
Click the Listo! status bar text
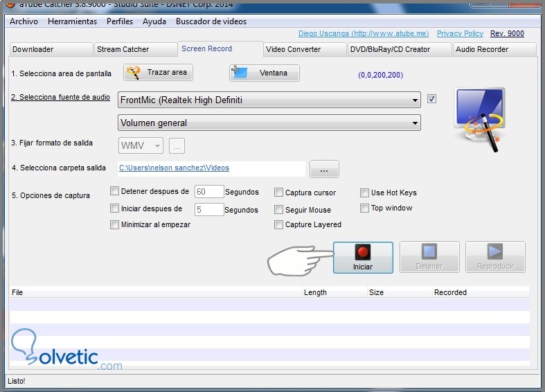[17, 381]
